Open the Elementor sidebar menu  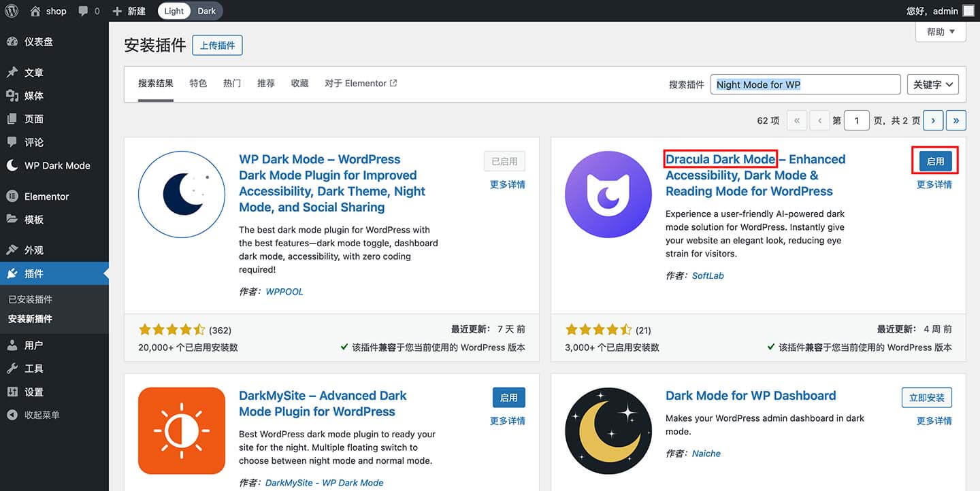click(54, 197)
